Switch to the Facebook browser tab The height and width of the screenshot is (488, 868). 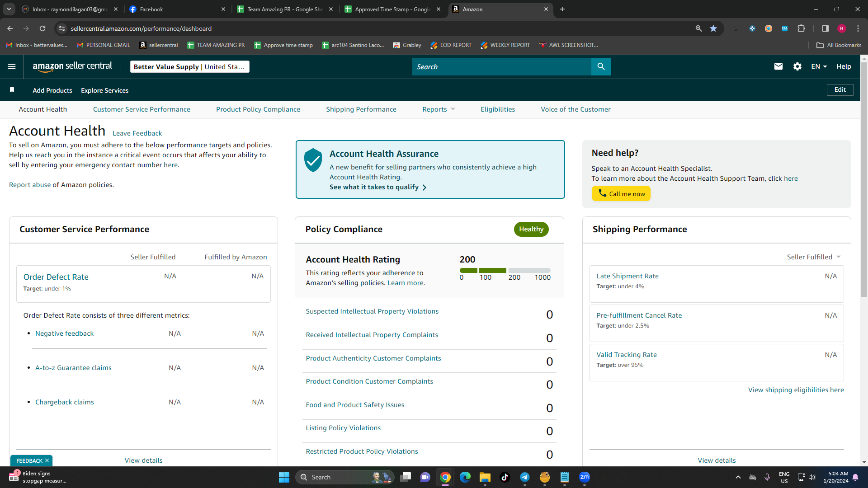click(177, 9)
